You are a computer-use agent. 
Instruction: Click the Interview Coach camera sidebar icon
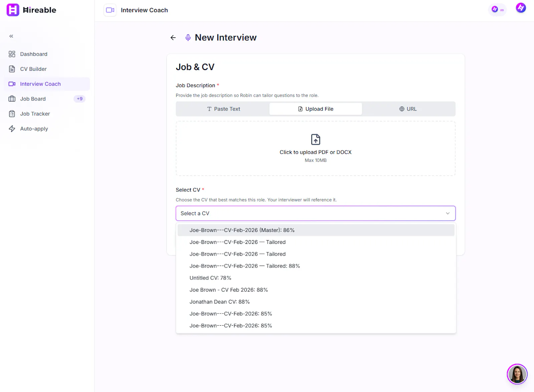point(12,84)
